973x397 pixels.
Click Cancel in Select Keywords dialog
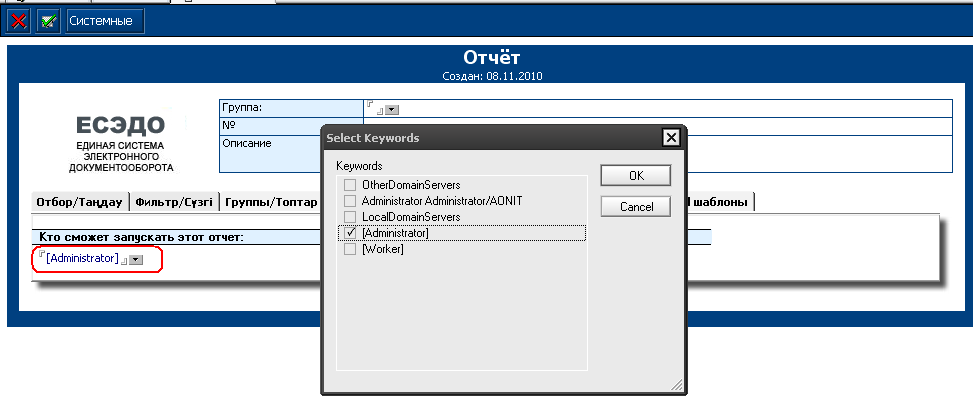coord(636,207)
